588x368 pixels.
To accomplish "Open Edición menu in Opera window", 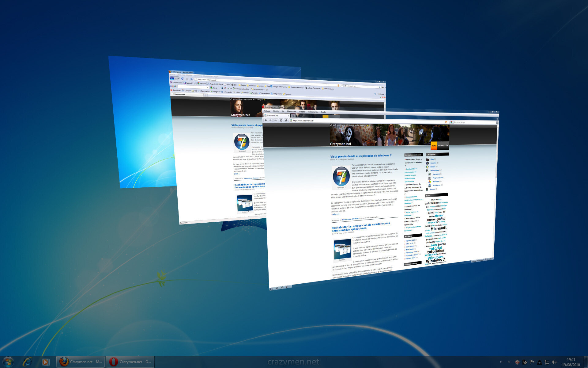I will (x=276, y=111).
